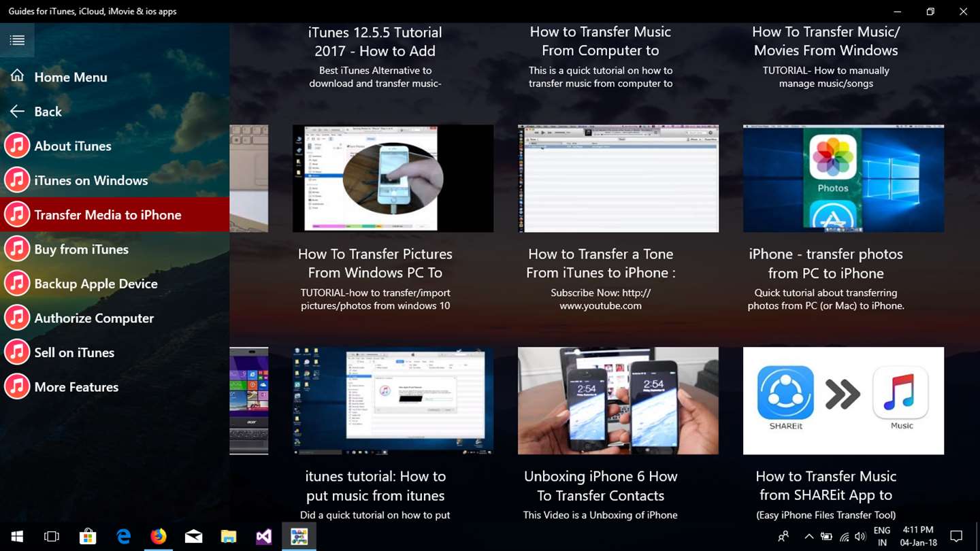The image size is (980, 551).
Task: Click description 'TUTORIAL- How to manually manage music/songs'
Action: (826, 77)
